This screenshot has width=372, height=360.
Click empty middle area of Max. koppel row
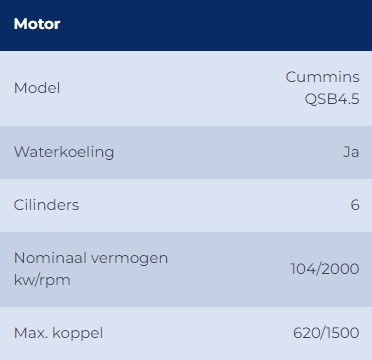point(197,333)
